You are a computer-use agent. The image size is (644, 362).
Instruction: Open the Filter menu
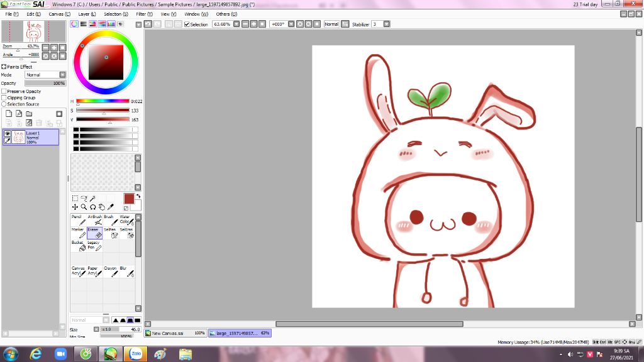click(x=144, y=14)
